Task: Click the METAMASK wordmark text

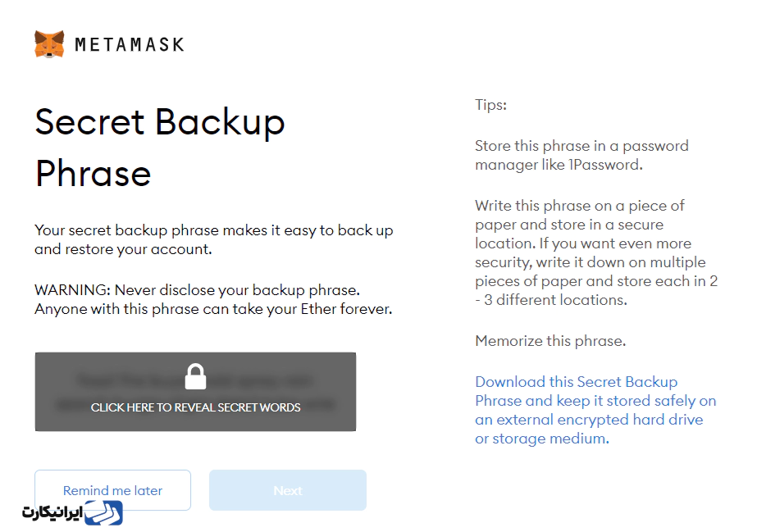Action: 130,45
